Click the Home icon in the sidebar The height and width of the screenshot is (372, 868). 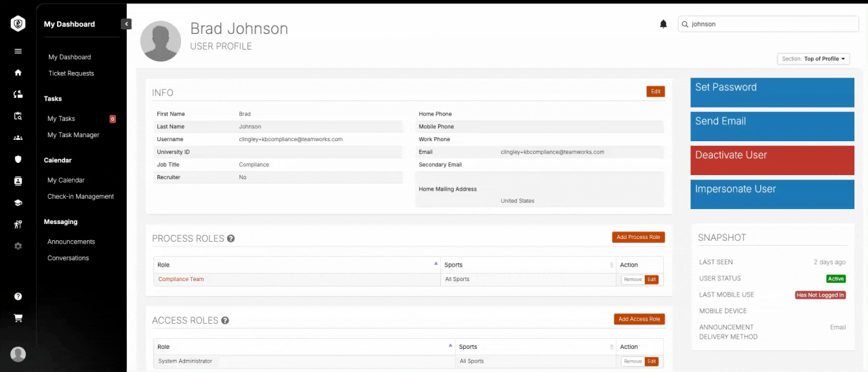pos(18,73)
